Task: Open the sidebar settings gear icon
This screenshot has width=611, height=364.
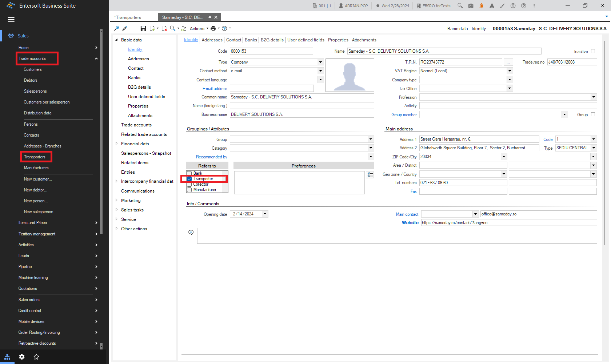Action: pyautogui.click(x=22, y=357)
